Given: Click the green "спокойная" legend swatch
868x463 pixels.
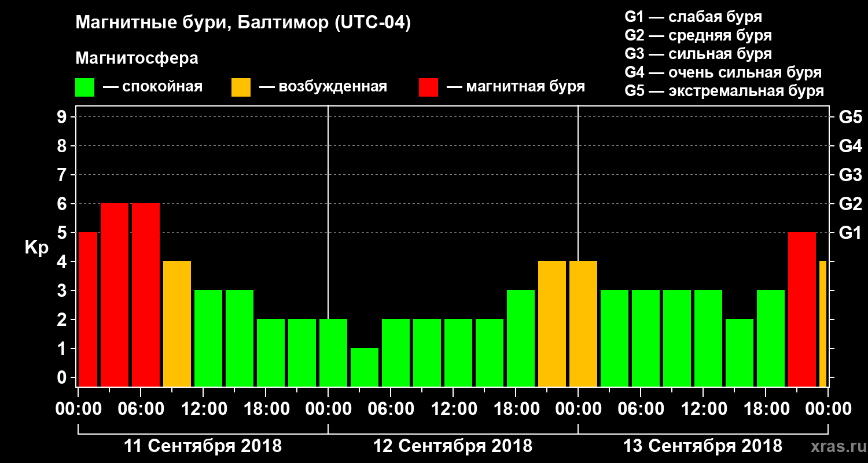Looking at the screenshot, I should [x=84, y=87].
